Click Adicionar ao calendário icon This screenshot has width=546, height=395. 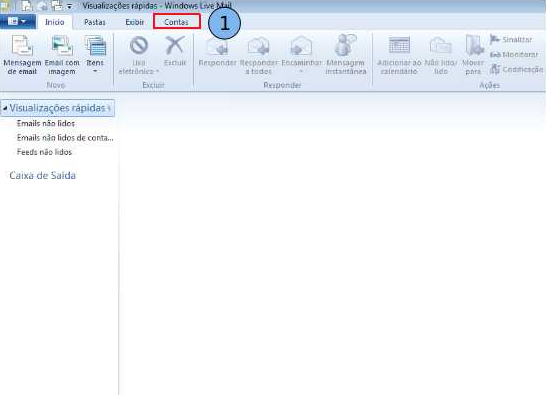(x=399, y=45)
